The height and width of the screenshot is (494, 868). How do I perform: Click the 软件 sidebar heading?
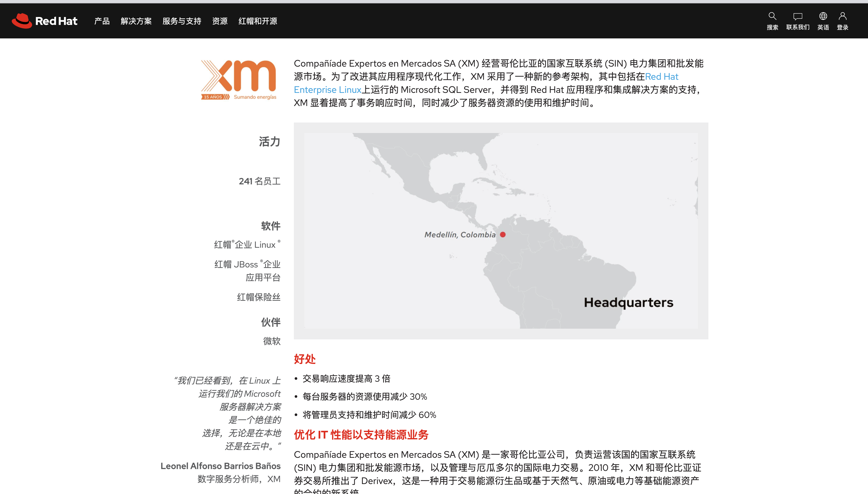271,226
